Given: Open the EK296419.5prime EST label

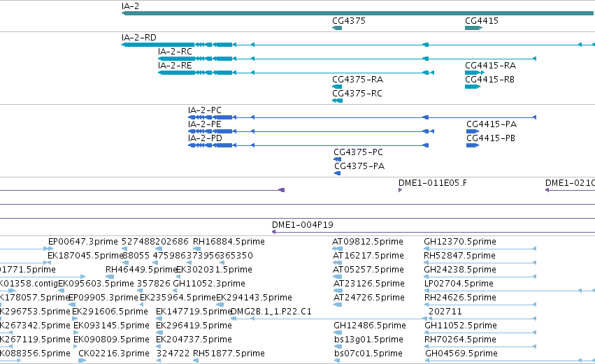Looking at the screenshot, I should (194, 326).
